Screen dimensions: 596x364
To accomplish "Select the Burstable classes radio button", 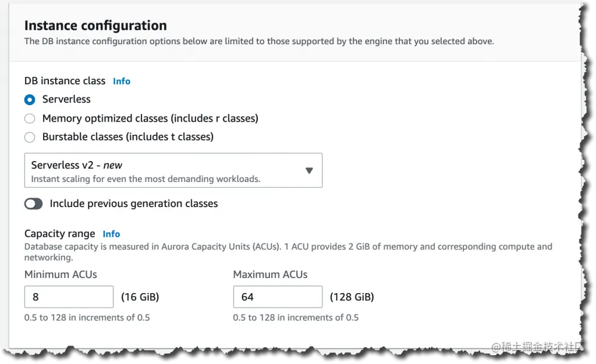I will click(x=30, y=137).
